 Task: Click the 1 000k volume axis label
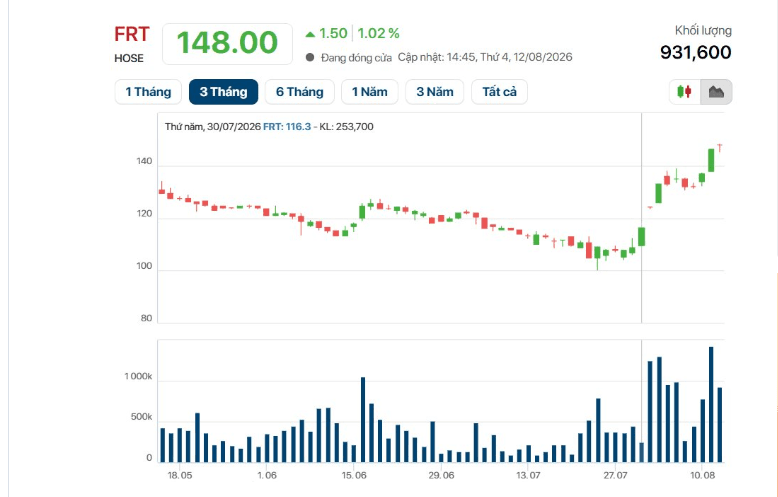[138, 376]
